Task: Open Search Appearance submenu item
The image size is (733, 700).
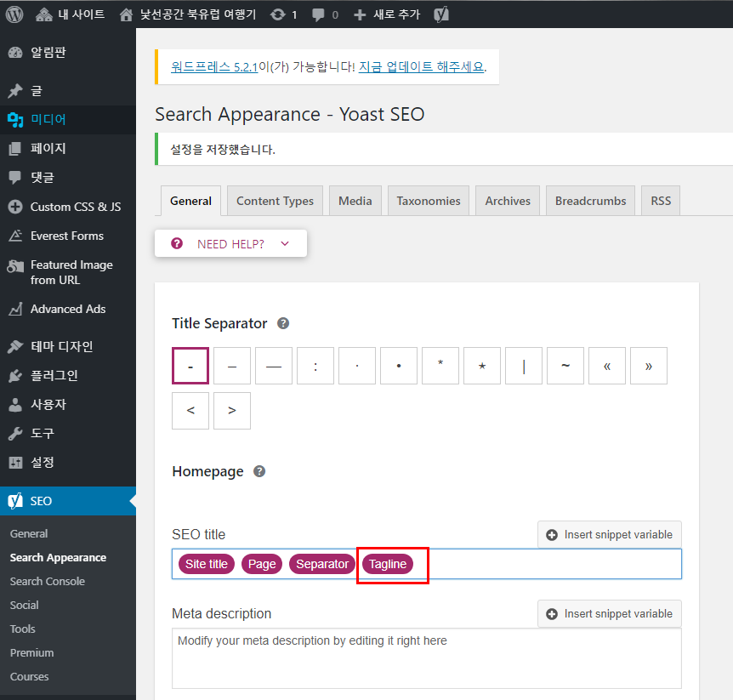Action: (58, 557)
